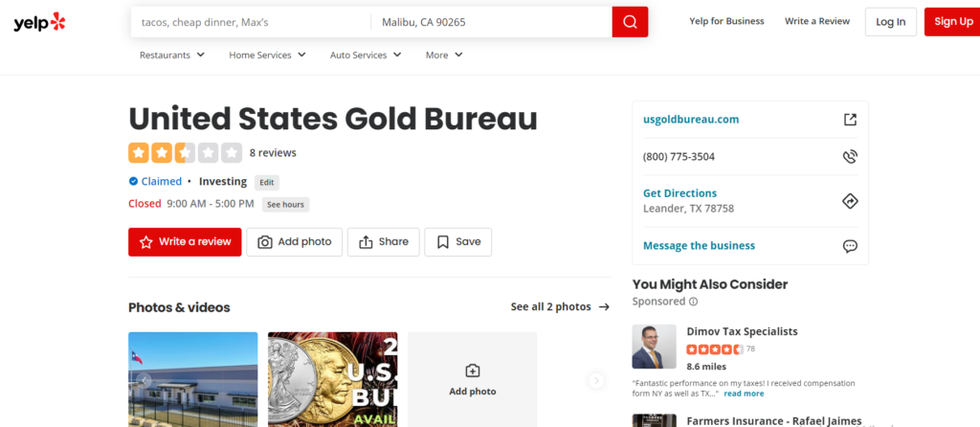Rate the business using the stars
Screen dimensions: 980x427
click(x=185, y=152)
